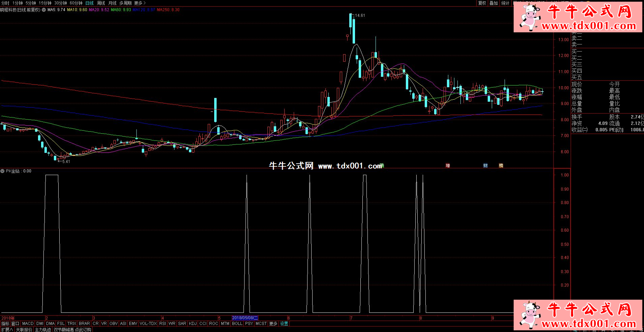This screenshot has height=332, width=644.
Task: Open 更多 indicators in bottom bar
Action: point(273,324)
